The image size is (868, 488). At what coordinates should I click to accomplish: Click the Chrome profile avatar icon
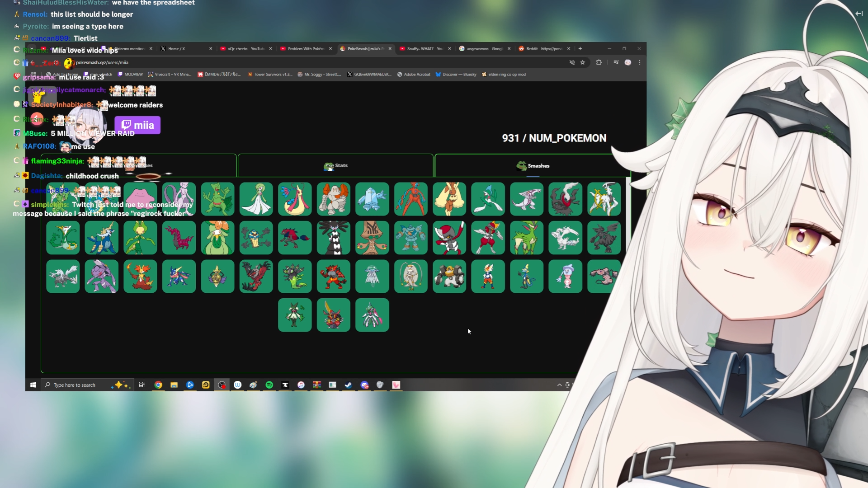click(x=628, y=62)
